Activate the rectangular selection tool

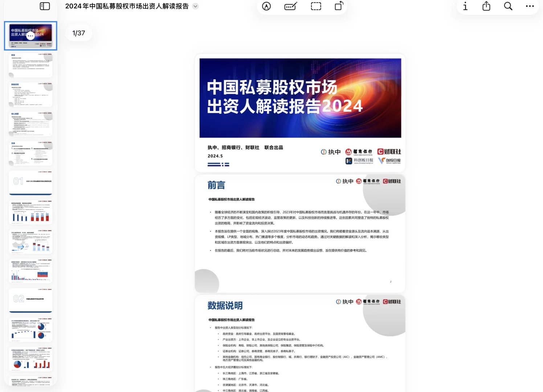click(315, 6)
